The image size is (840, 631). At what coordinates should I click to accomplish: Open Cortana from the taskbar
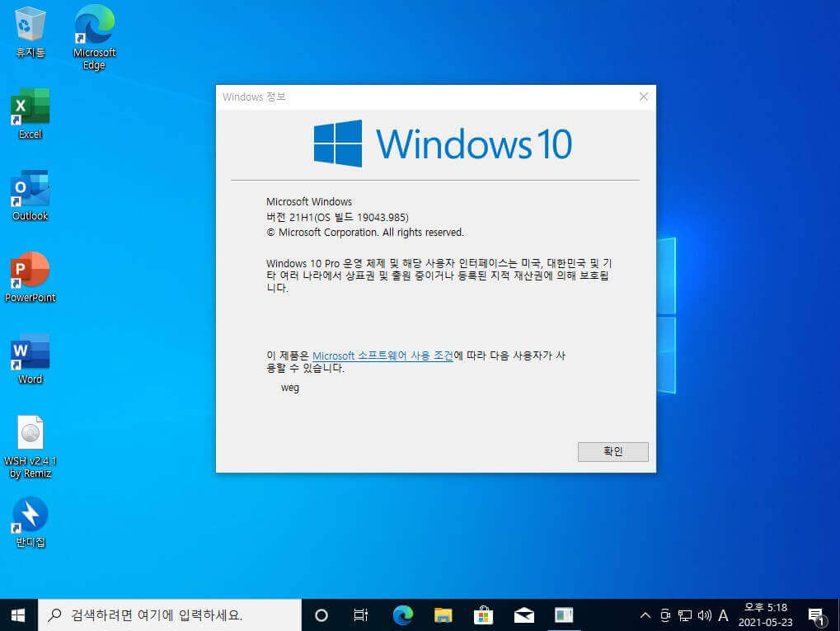tap(321, 615)
